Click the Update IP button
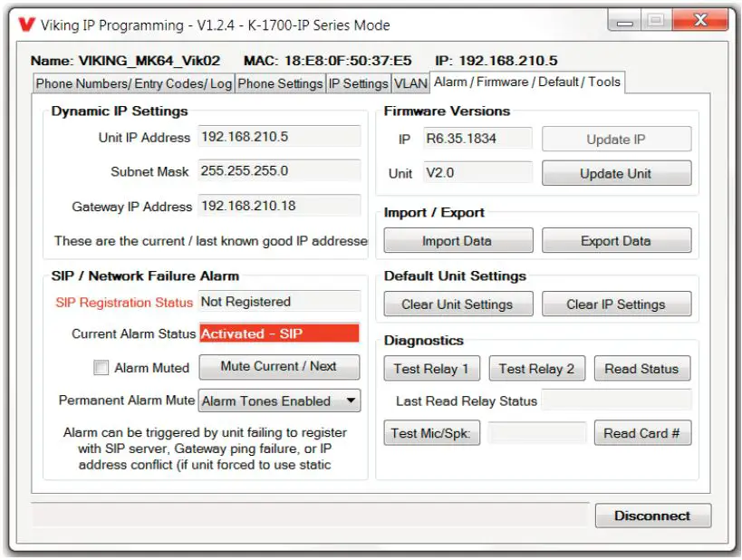The image size is (742, 560). [616, 140]
